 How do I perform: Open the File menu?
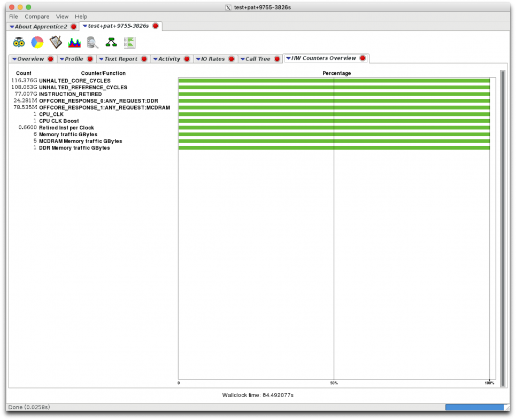coord(13,17)
